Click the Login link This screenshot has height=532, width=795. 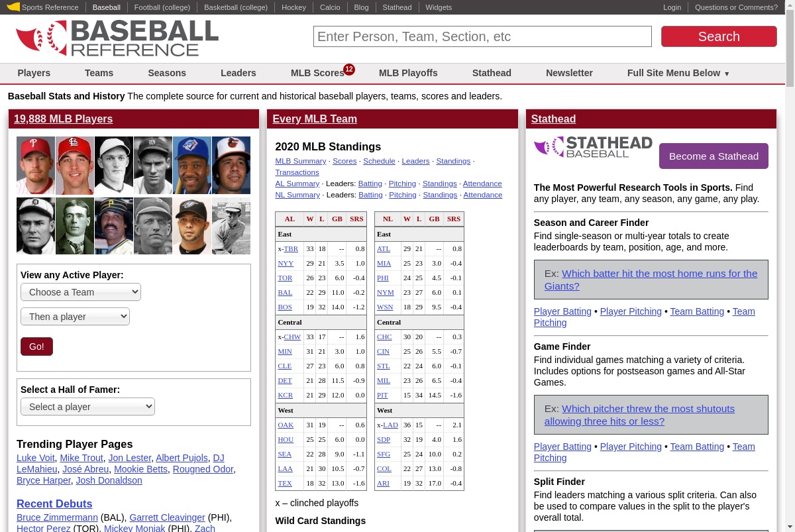click(672, 7)
